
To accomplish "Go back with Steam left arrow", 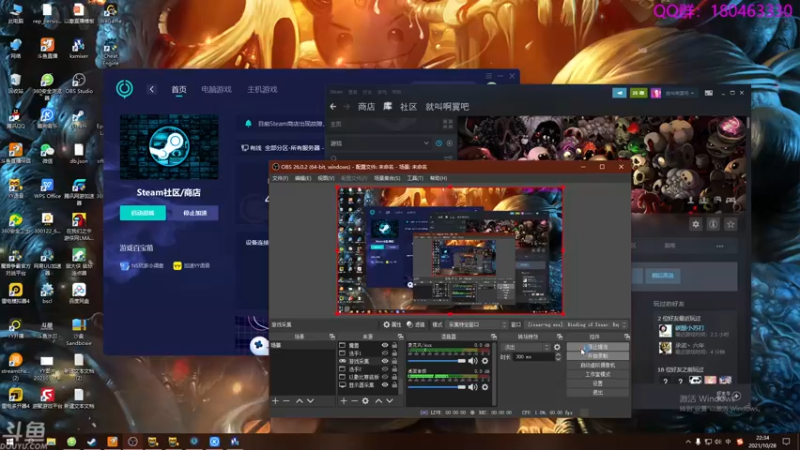I will tap(333, 107).
